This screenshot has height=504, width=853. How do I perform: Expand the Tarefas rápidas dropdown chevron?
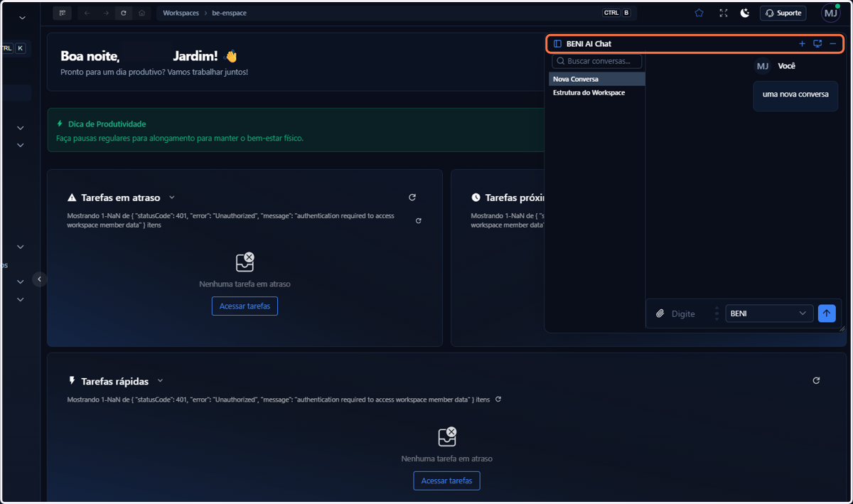[x=160, y=381]
